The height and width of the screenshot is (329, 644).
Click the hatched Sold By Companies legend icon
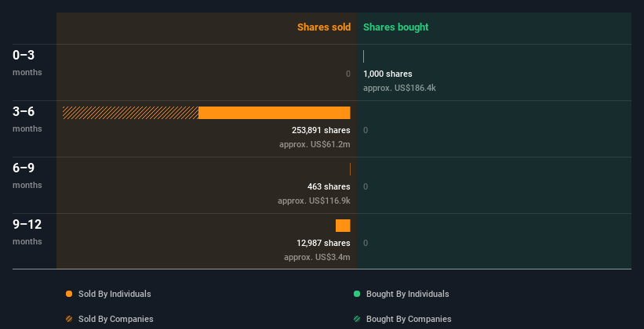(x=69, y=319)
